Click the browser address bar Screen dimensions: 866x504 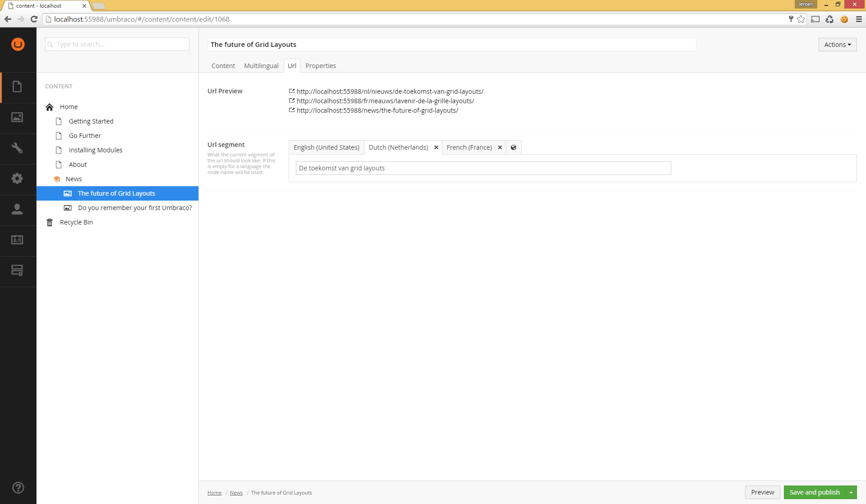point(415,19)
